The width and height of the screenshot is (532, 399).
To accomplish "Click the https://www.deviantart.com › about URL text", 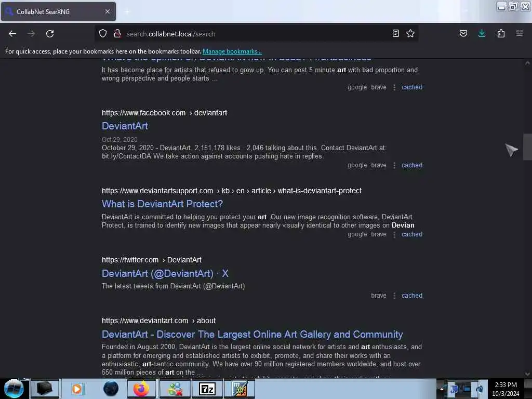I will coord(158,321).
